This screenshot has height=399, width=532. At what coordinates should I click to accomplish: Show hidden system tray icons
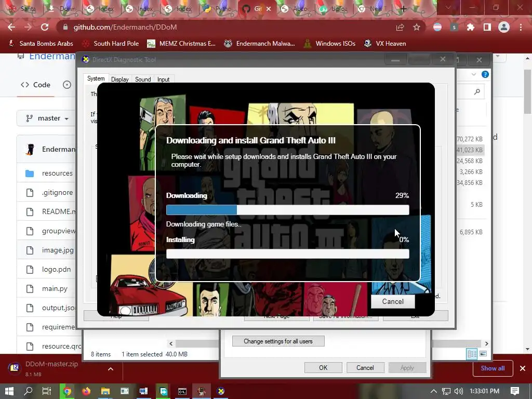(x=434, y=391)
